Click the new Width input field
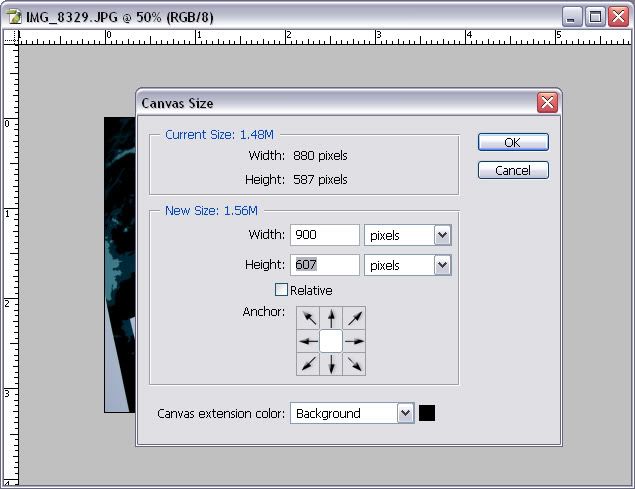The width and height of the screenshot is (635, 489). click(x=325, y=235)
